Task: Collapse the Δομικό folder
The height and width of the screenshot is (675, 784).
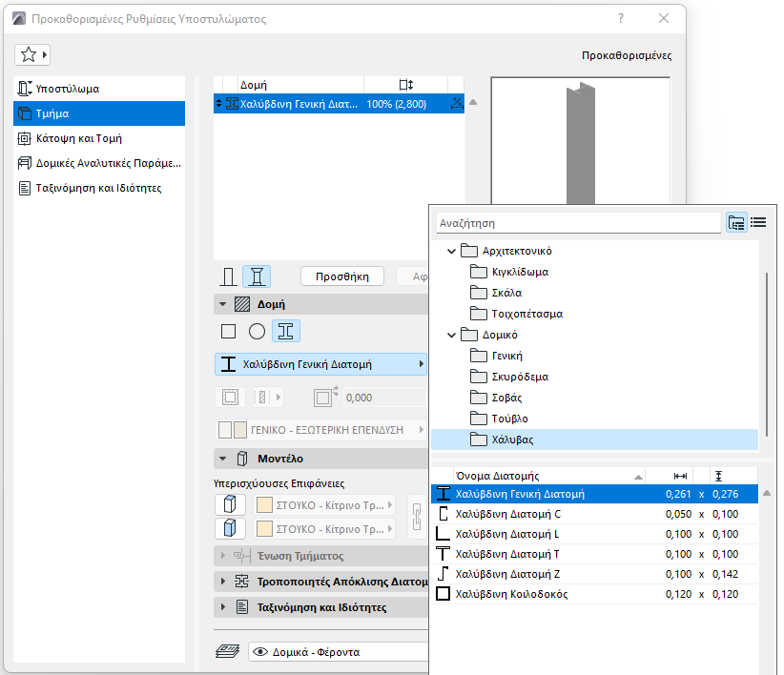Action: coord(451,335)
